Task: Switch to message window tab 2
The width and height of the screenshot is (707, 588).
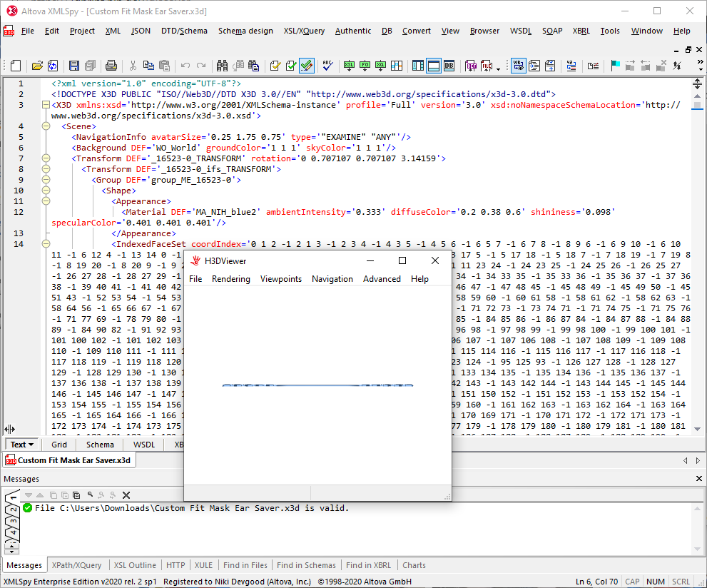Action: coord(13,509)
